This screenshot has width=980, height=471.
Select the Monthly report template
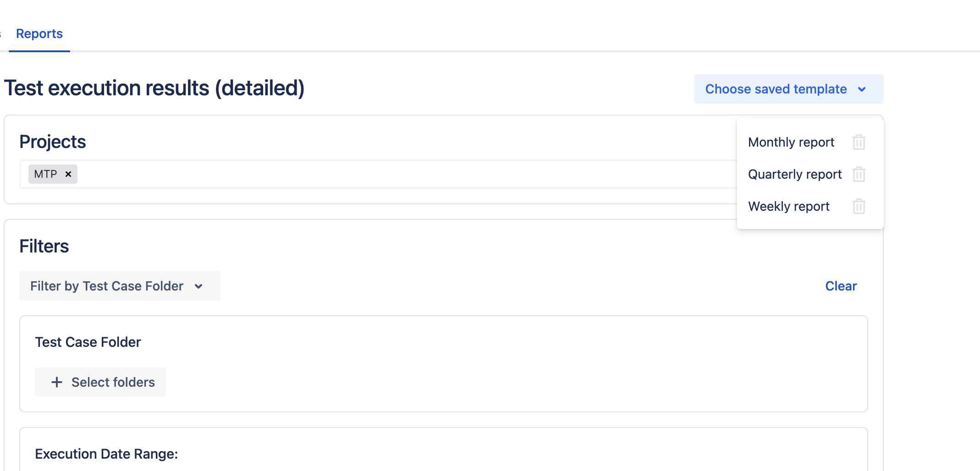791,142
